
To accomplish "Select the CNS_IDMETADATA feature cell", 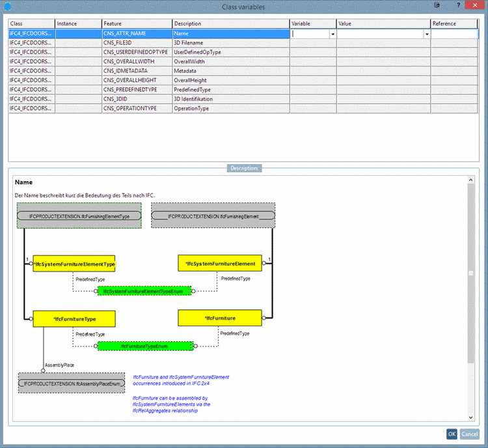I will pos(137,71).
